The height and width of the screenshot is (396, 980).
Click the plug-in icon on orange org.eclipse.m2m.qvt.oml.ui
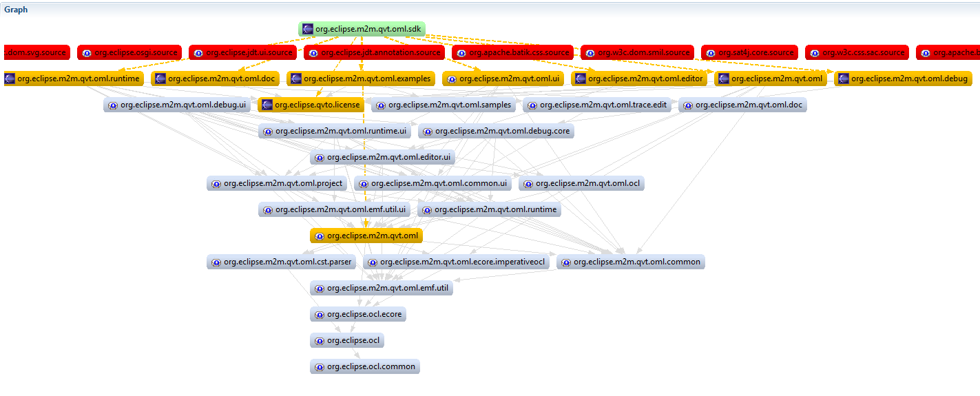[452, 79]
